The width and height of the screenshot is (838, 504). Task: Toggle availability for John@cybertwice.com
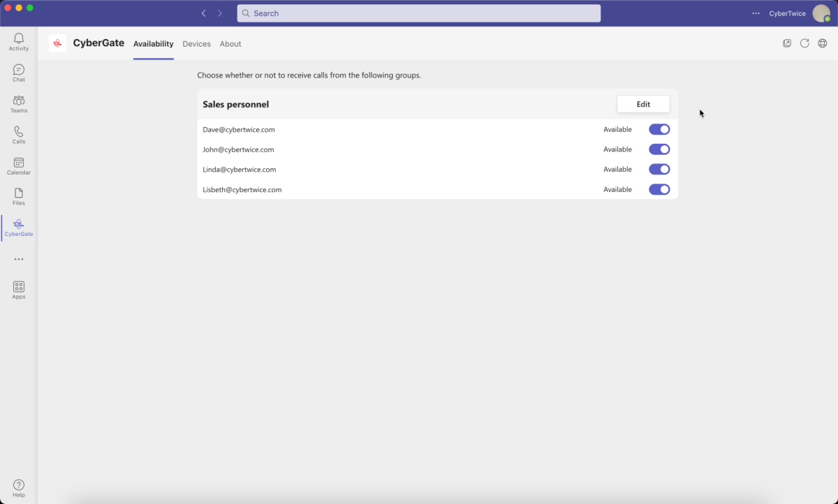pyautogui.click(x=659, y=149)
